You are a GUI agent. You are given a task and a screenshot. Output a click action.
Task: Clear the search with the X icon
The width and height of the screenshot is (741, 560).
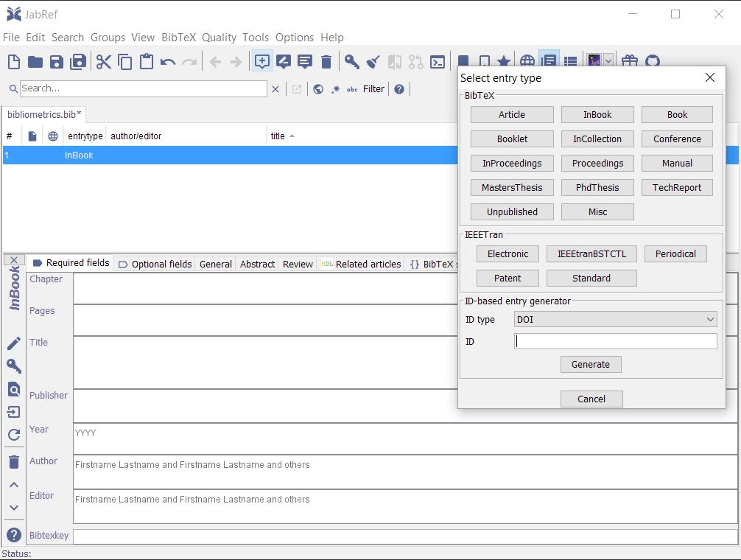275,89
